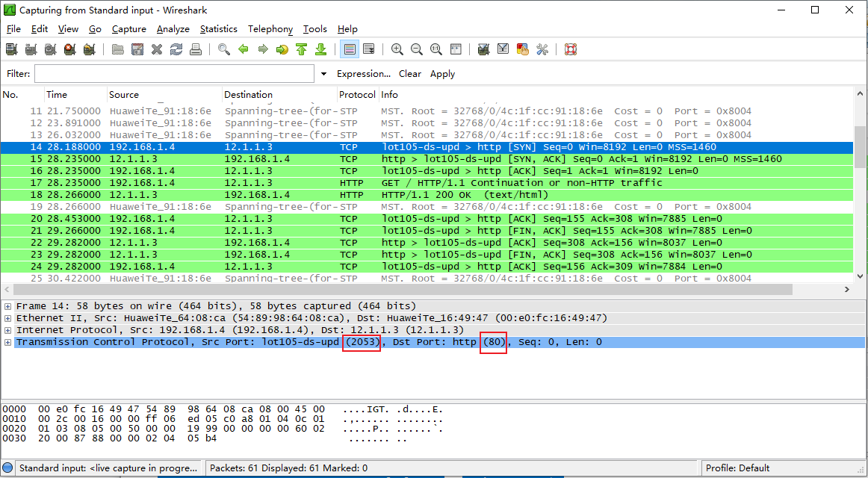Edit coloring rules
Viewport: 868px width, 478px height.
click(523, 50)
